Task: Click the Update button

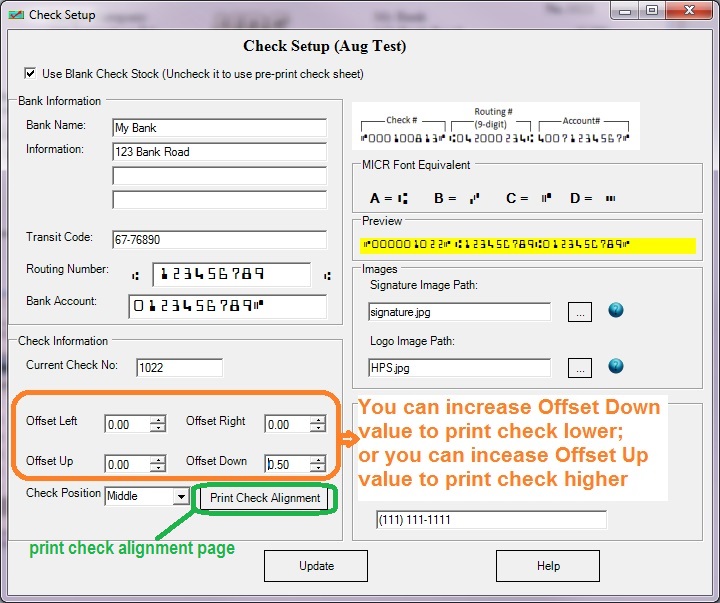Action: click(x=316, y=566)
